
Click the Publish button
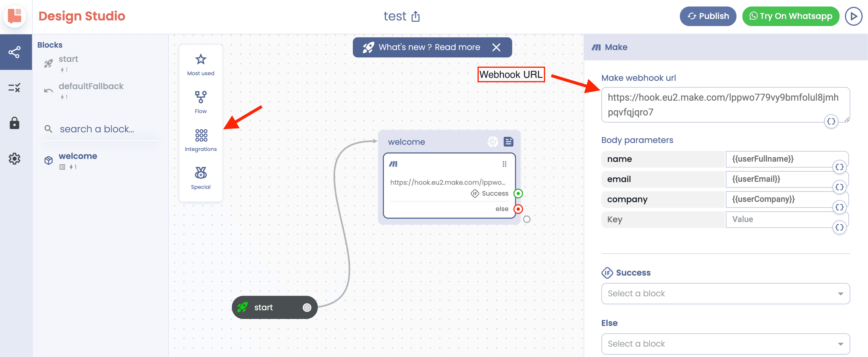[708, 16]
